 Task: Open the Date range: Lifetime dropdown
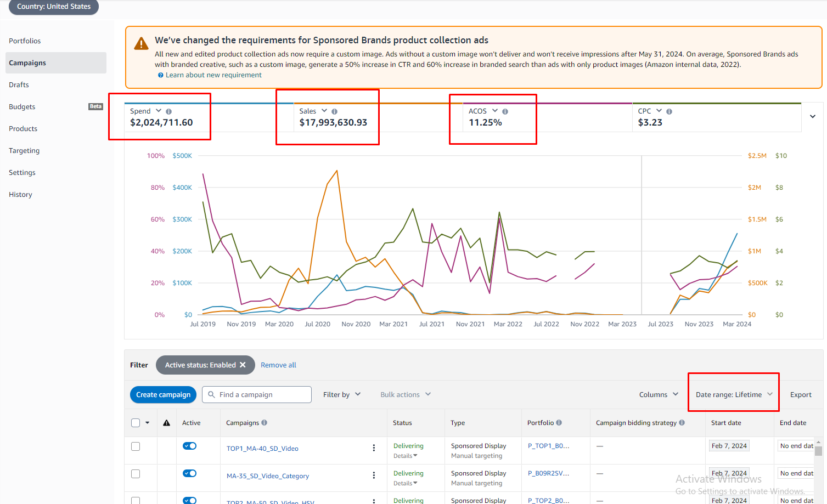[734, 394]
